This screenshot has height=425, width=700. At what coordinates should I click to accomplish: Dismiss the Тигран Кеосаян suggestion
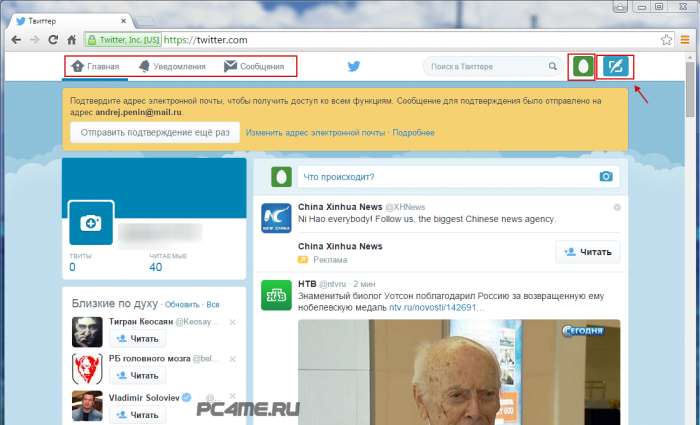coord(232,322)
